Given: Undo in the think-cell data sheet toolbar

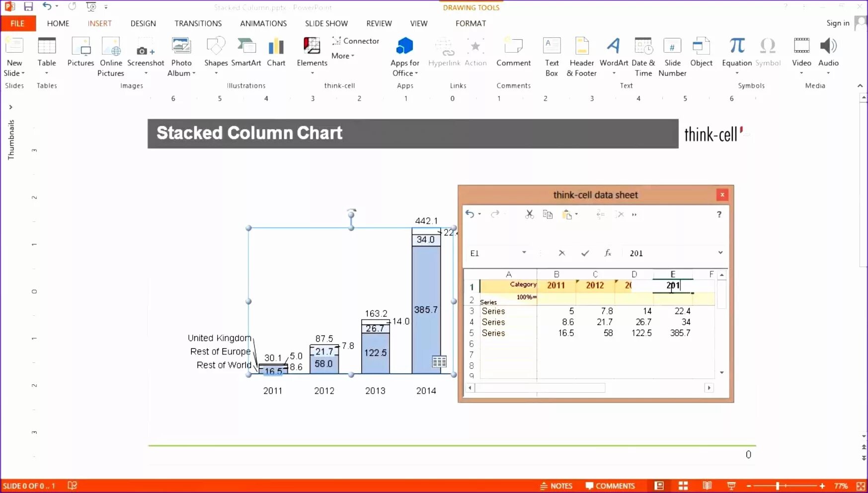Looking at the screenshot, I should pyautogui.click(x=470, y=214).
